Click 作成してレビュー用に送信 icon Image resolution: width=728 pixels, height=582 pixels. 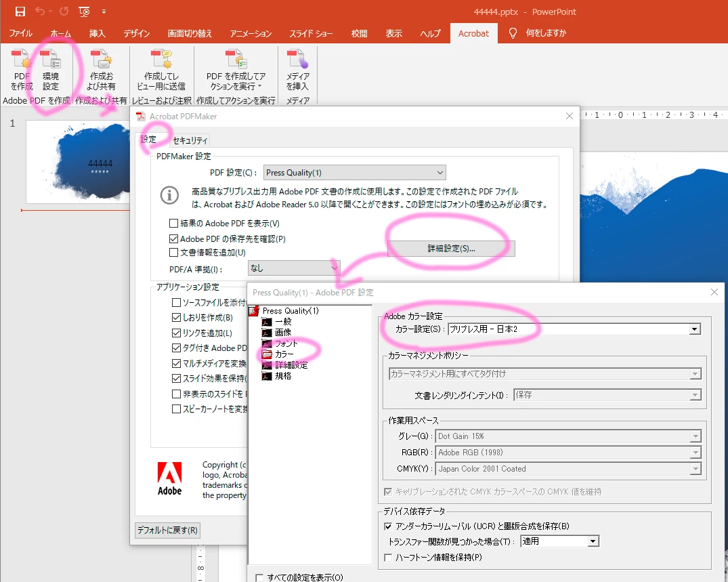(x=161, y=70)
